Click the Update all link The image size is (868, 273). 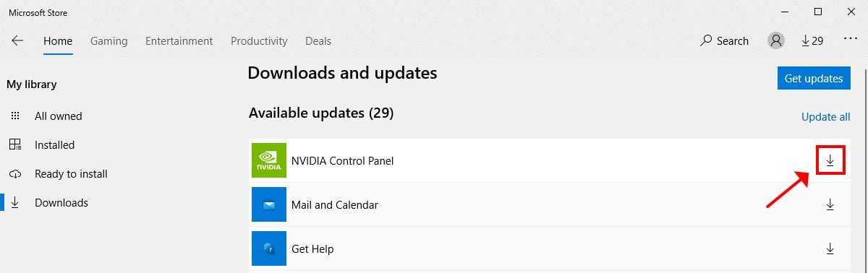coord(826,117)
